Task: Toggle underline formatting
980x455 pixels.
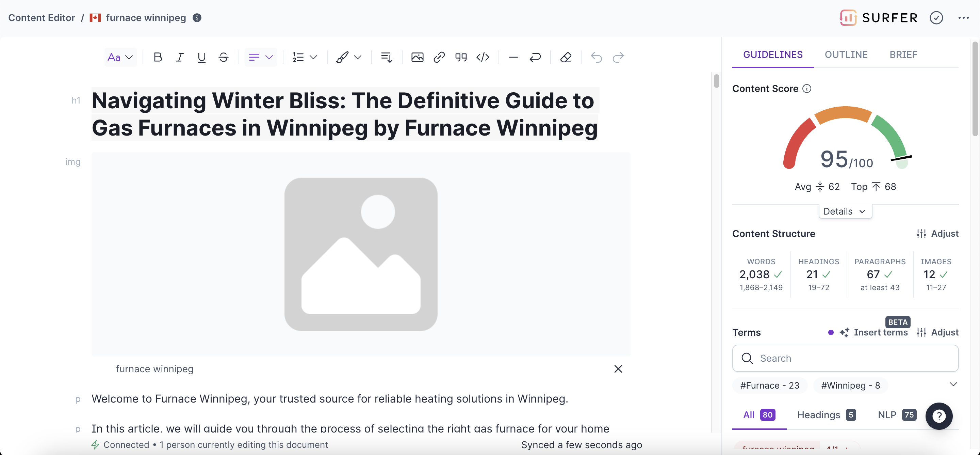Action: [x=202, y=58]
